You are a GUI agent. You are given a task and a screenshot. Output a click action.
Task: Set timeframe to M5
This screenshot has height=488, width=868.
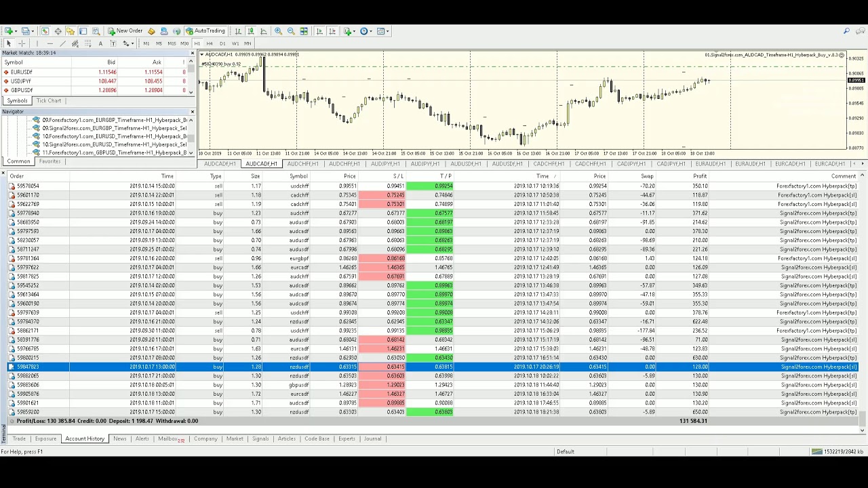tap(159, 43)
